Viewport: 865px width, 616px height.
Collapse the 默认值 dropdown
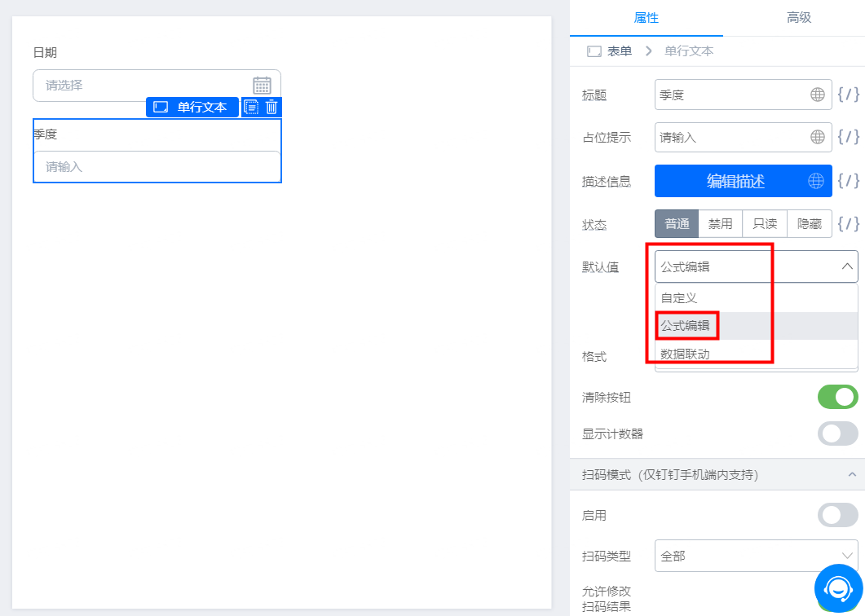[x=846, y=266]
